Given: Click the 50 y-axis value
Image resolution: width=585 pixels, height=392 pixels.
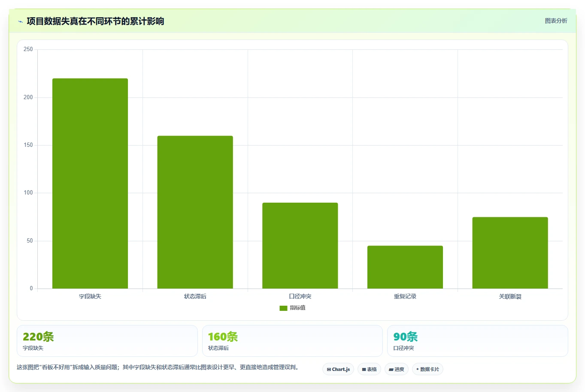Looking at the screenshot, I should tap(30, 241).
